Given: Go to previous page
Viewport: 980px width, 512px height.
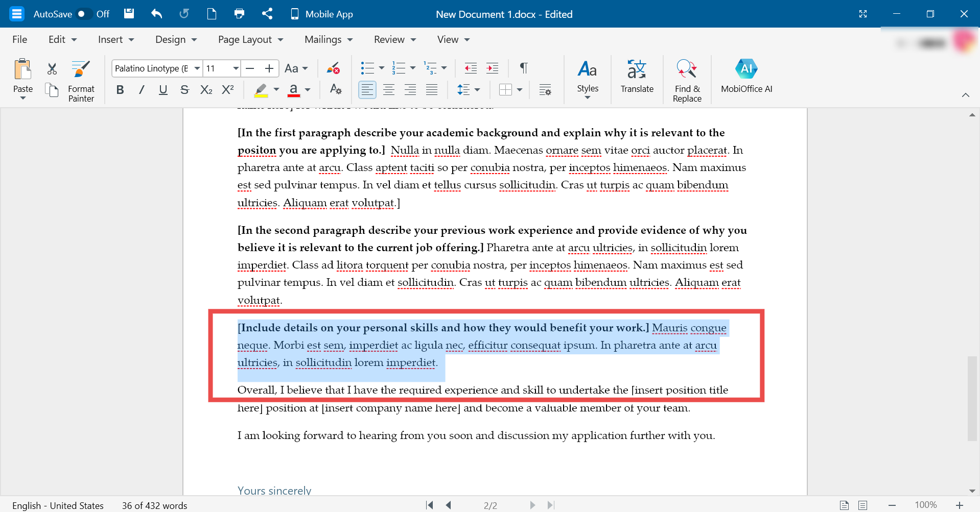Looking at the screenshot, I should 449,505.
